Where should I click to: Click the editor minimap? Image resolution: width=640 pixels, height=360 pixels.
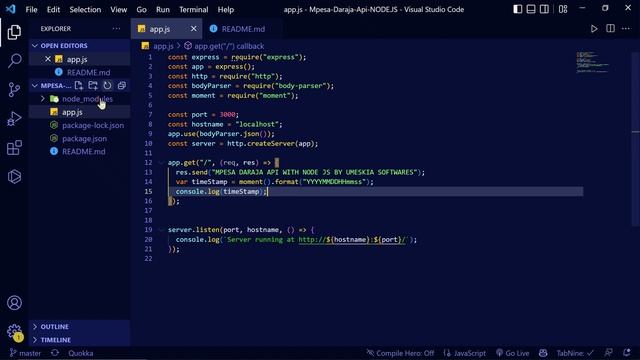(593, 62)
